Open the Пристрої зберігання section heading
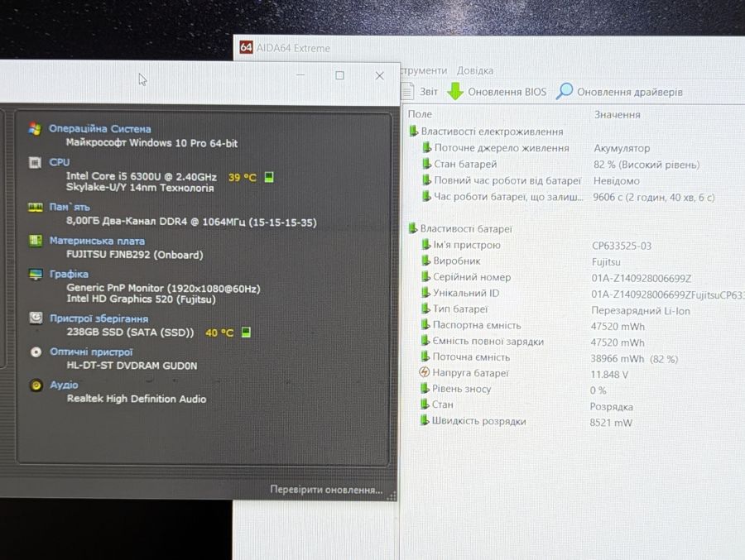The height and width of the screenshot is (560, 745). [99, 318]
